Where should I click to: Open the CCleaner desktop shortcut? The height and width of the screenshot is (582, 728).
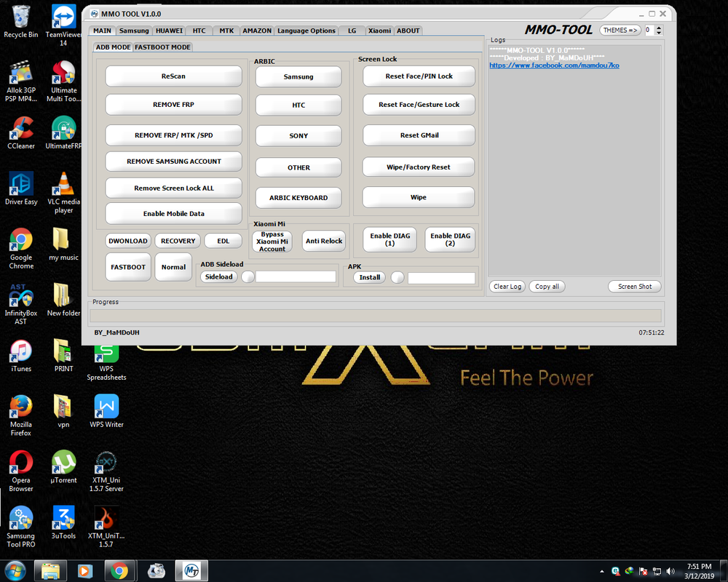21,132
